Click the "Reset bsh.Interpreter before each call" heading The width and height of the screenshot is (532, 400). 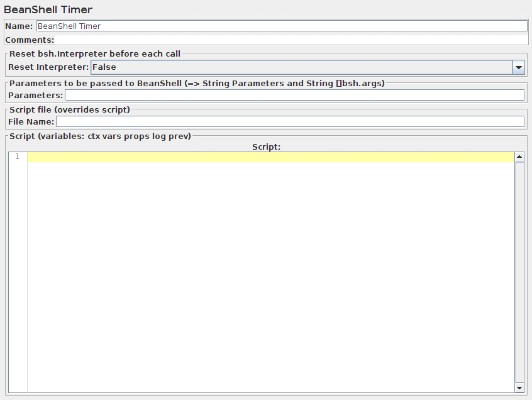coord(95,54)
